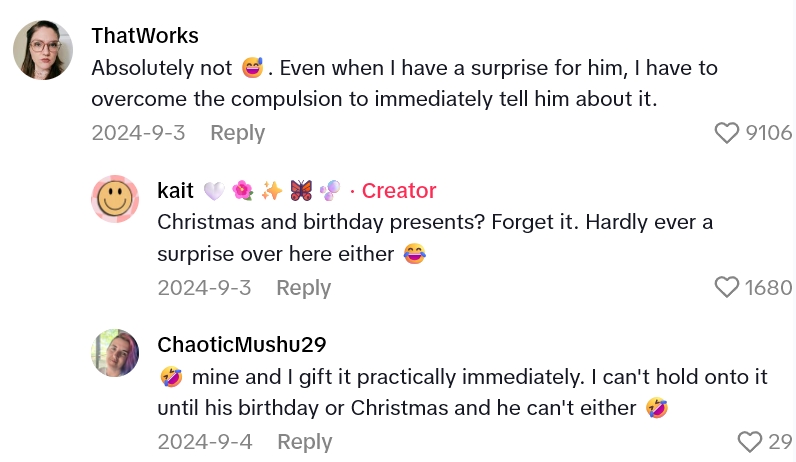Open the ThatWorks username link
The image size is (796, 462).
coord(145,36)
